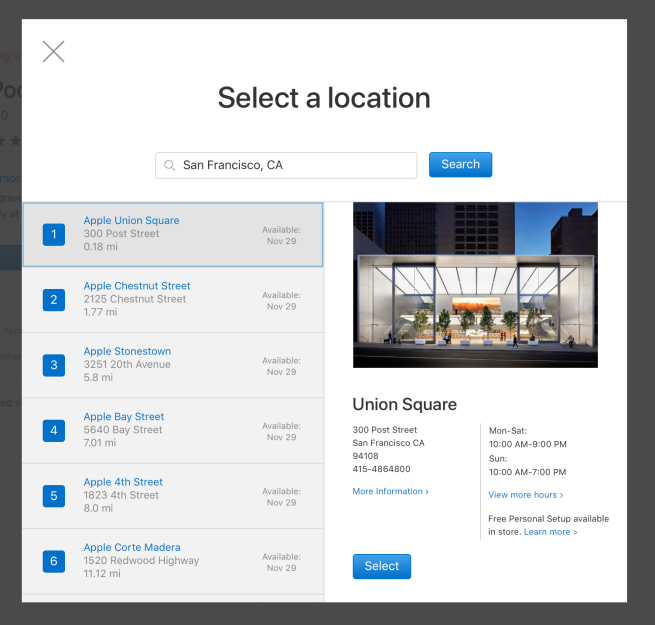Viewport: 655px width, 625px height.
Task: Open the Apple Chestnut Street link
Action: 137,286
